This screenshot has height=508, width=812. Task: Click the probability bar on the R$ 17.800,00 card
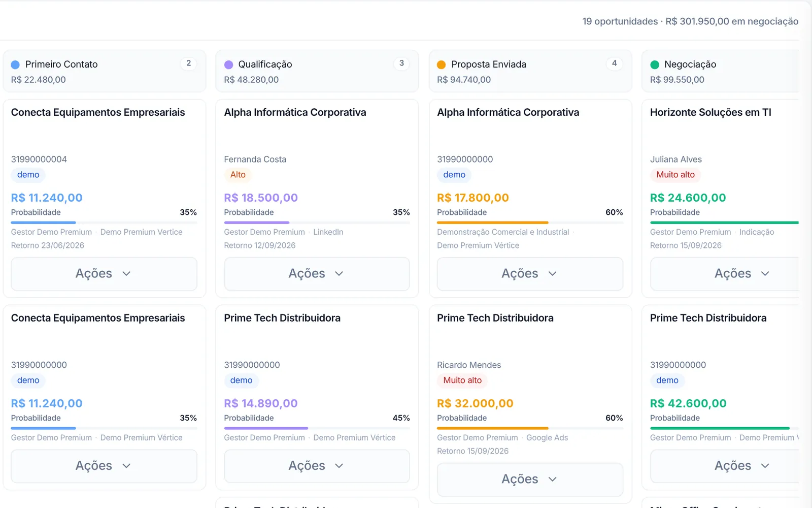(530, 223)
